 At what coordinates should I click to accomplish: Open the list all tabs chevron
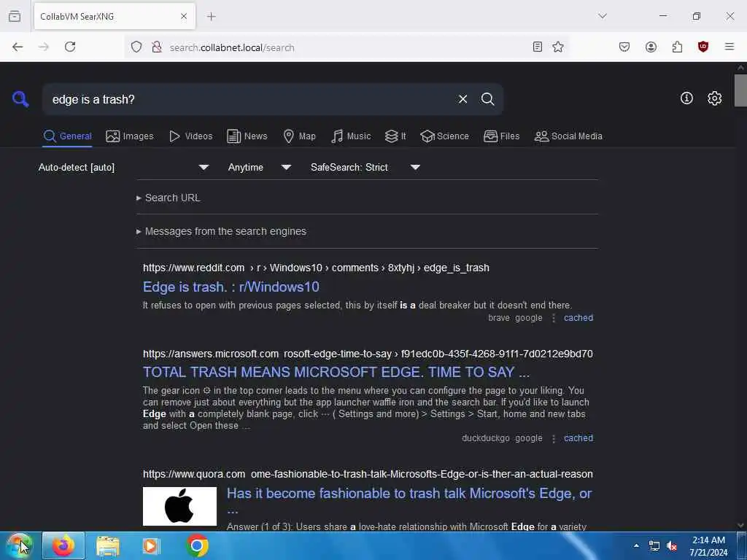(603, 16)
